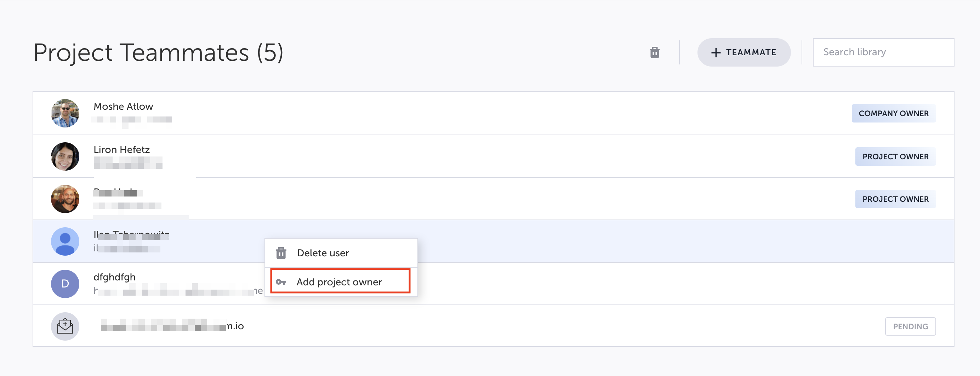Click trash icon beside Delete user
Viewport: 980px width, 376px height.
point(281,253)
